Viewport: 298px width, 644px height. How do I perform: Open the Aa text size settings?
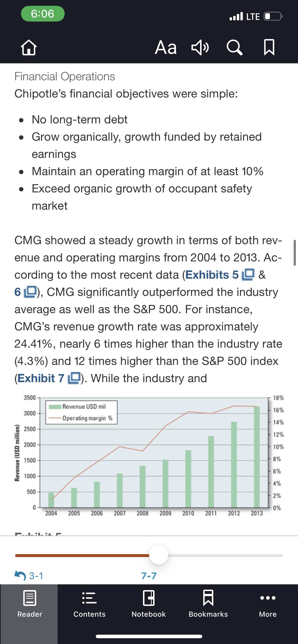tap(166, 47)
